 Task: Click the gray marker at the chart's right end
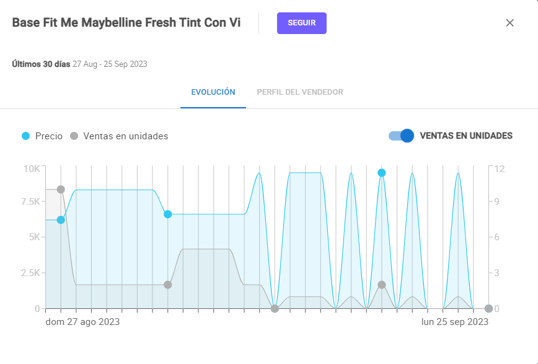[489, 308]
